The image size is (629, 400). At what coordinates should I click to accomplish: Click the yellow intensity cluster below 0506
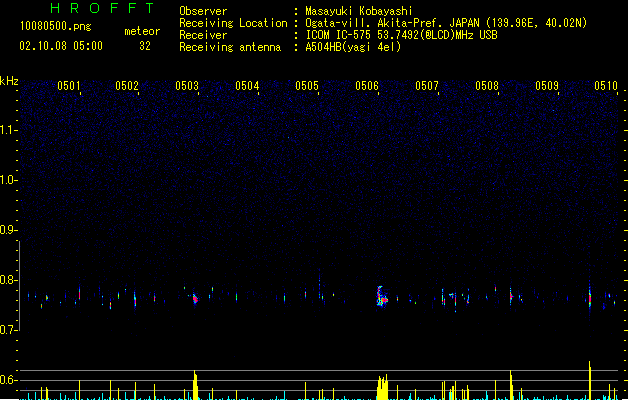(x=382, y=387)
